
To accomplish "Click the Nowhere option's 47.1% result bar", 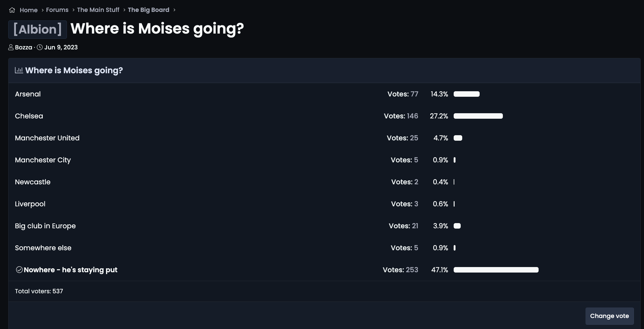I will click(496, 270).
